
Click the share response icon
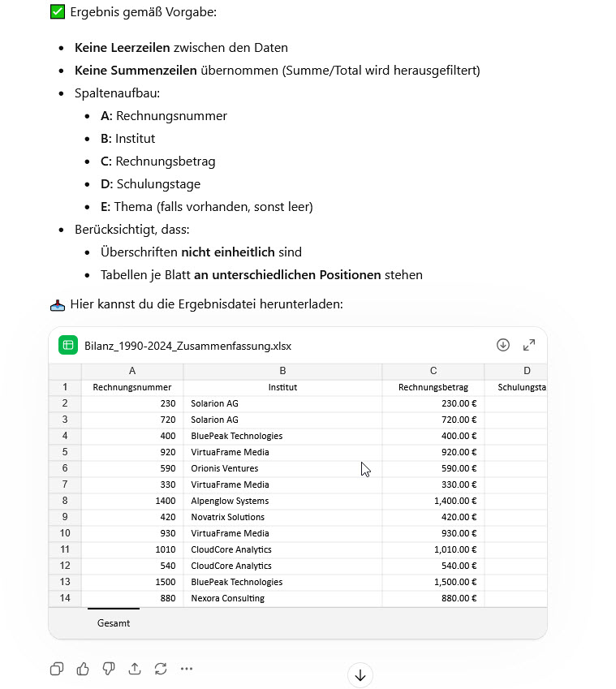[135, 669]
